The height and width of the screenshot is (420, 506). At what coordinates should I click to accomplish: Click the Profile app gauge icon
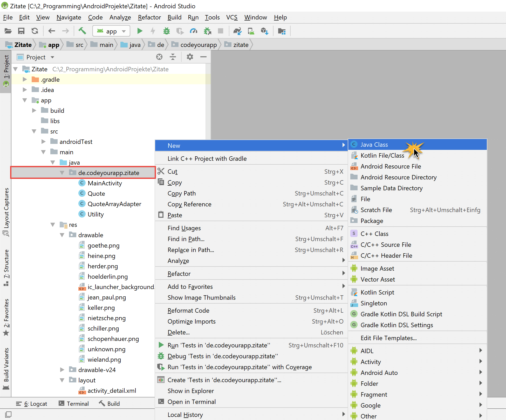point(194,31)
